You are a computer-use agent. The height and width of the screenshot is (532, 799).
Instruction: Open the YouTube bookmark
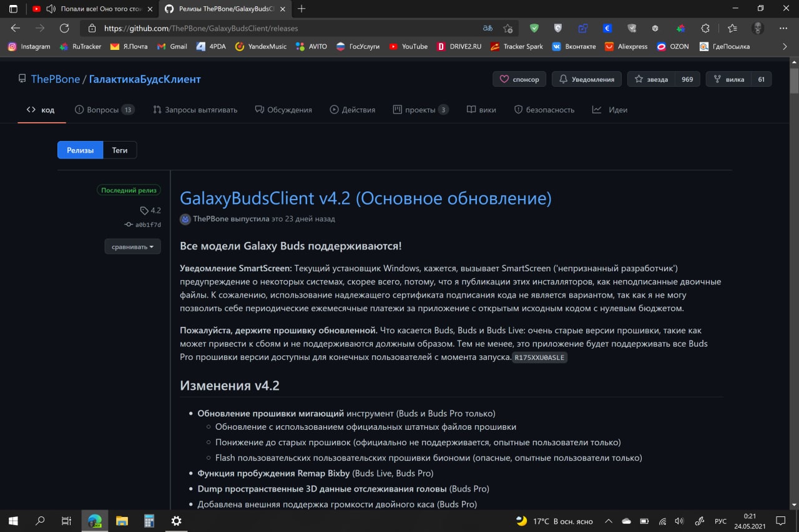point(408,46)
